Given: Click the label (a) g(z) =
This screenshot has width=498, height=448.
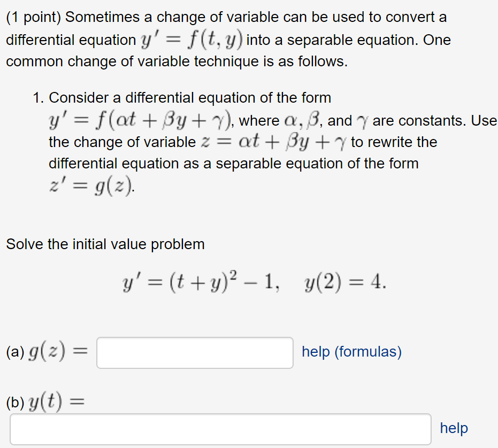Looking at the screenshot, I should coord(47,352).
